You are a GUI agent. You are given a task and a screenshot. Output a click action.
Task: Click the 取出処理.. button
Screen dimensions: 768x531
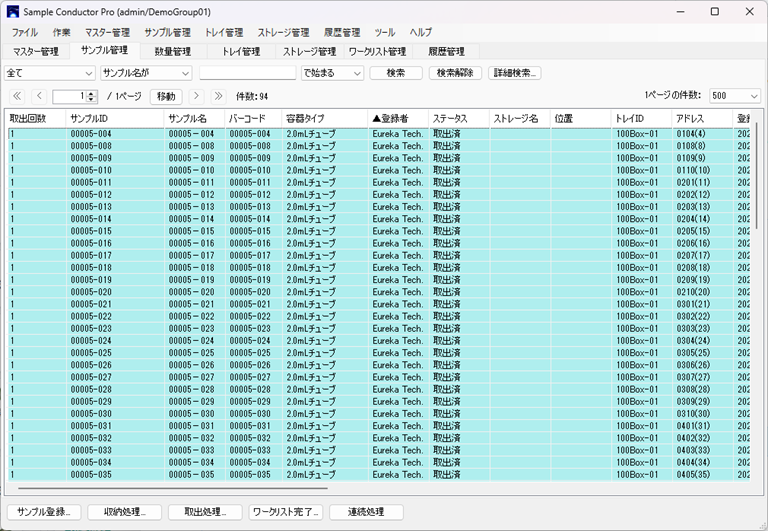[205, 512]
